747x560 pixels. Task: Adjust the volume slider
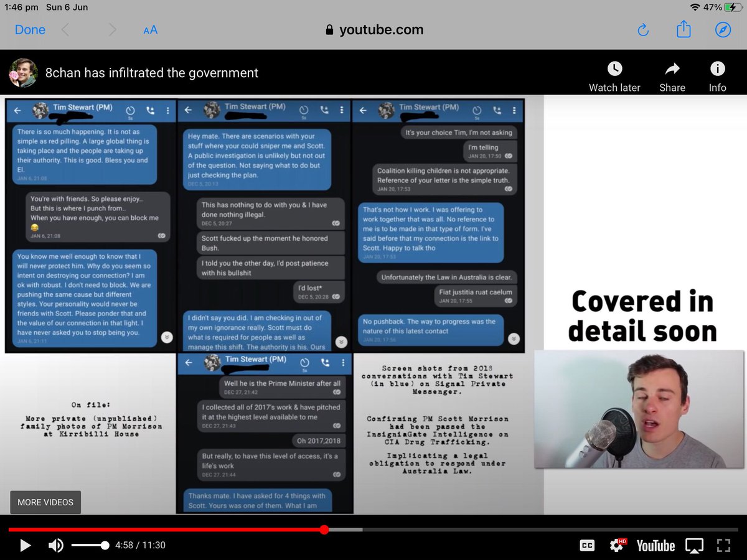click(x=90, y=546)
